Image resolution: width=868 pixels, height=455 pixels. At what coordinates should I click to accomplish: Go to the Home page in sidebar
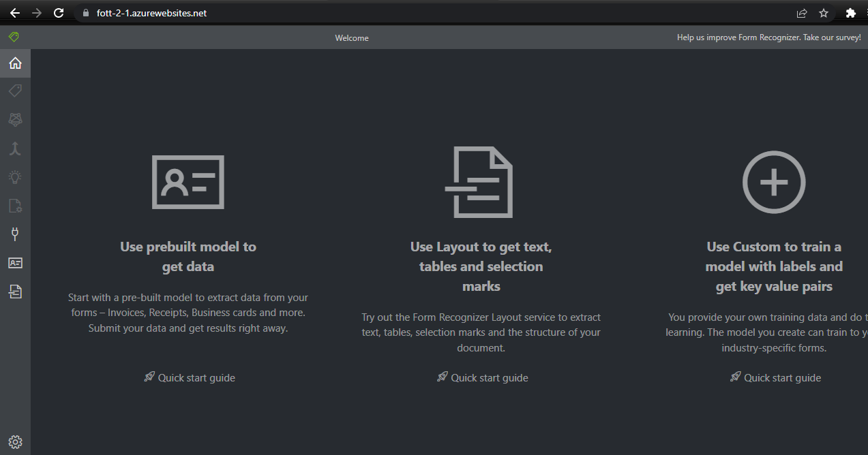[15, 63]
